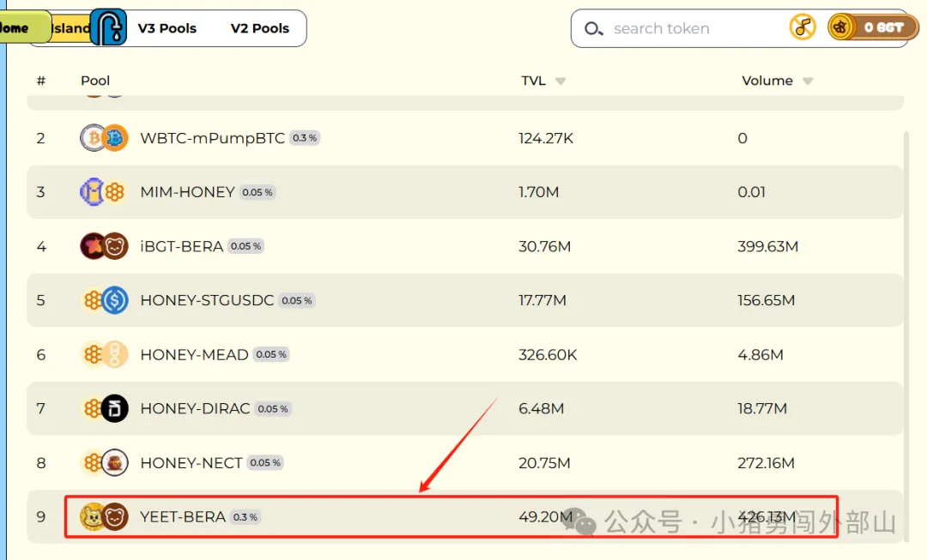
Task: Go to the Home tab
Action: pyautogui.click(x=24, y=27)
